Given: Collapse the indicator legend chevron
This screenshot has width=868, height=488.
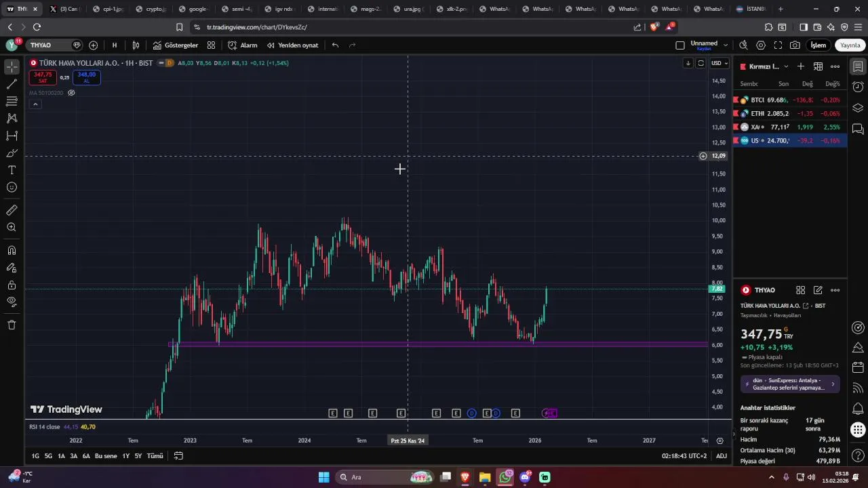Looking at the screenshot, I should [35, 104].
